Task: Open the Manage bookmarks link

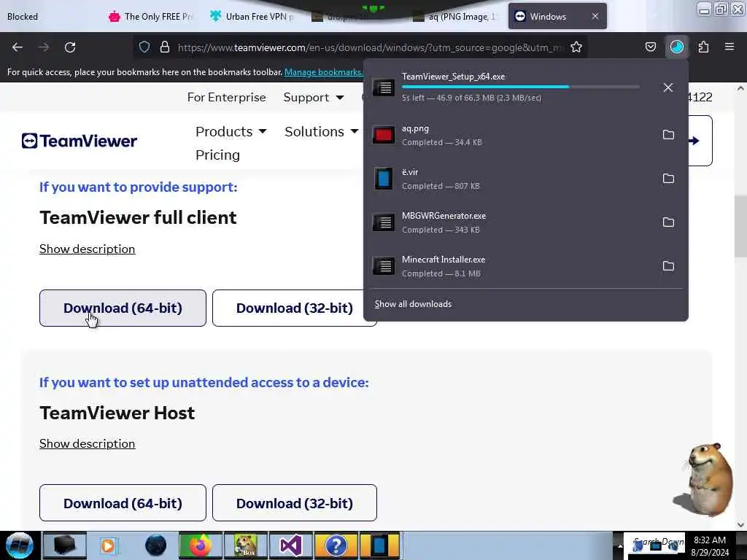Action: pyautogui.click(x=323, y=72)
